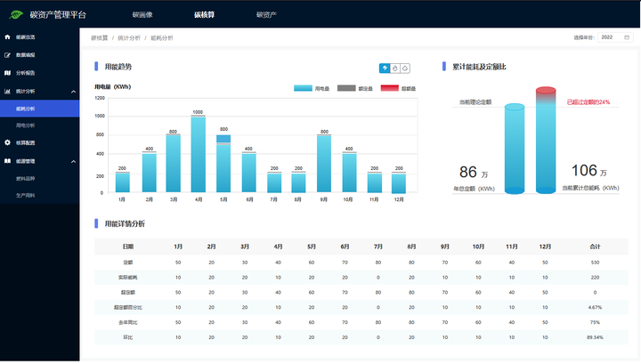Click the pencil edit icon in the sidebar

point(7,55)
